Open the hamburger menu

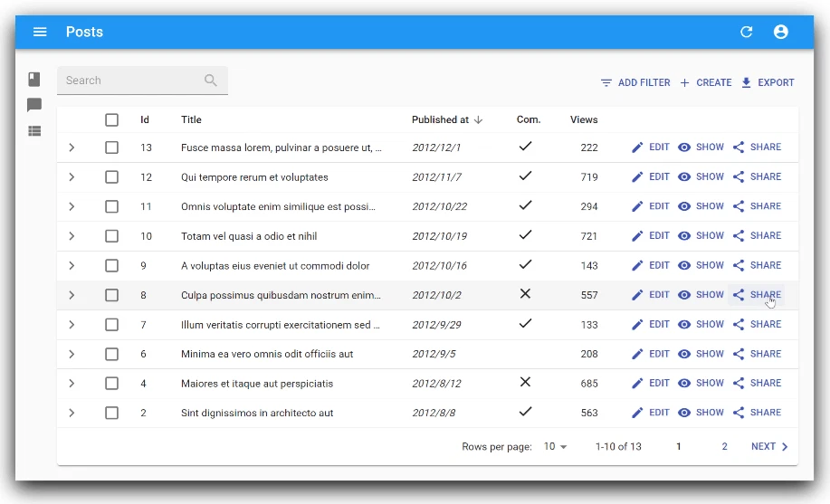pos(40,32)
